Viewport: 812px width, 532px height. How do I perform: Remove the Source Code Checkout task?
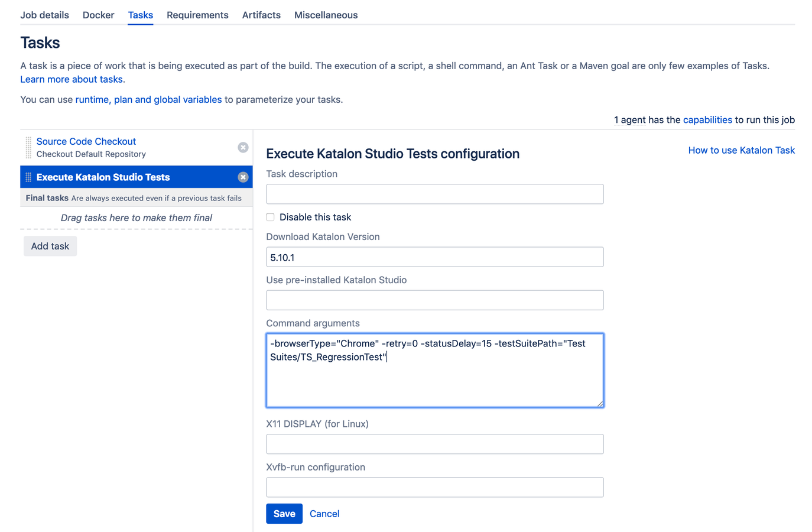pyautogui.click(x=243, y=147)
